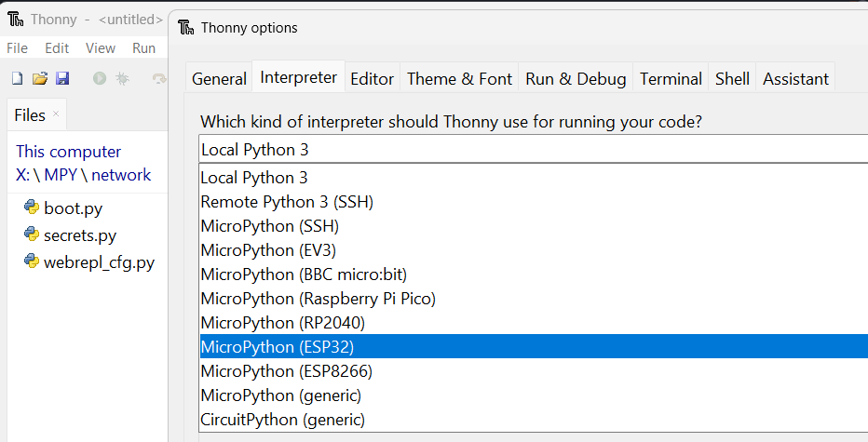Close the Files panel tab
The image size is (868, 442).
(x=56, y=114)
